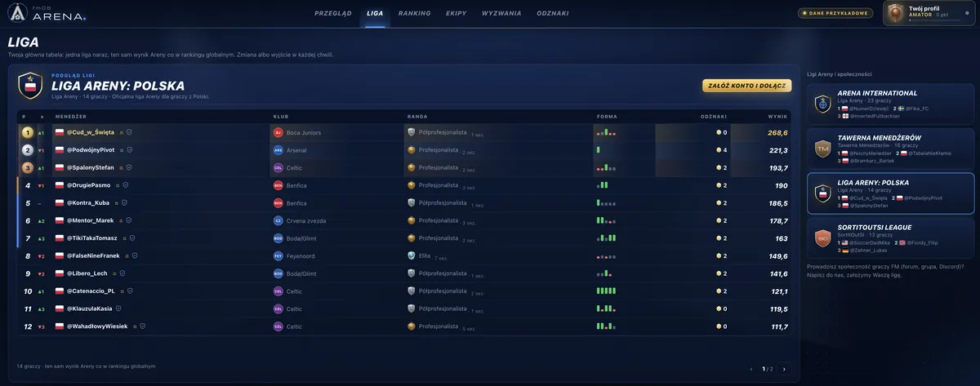Click the Feyenoord club badge
The width and height of the screenshot is (980, 386).
pos(278,255)
